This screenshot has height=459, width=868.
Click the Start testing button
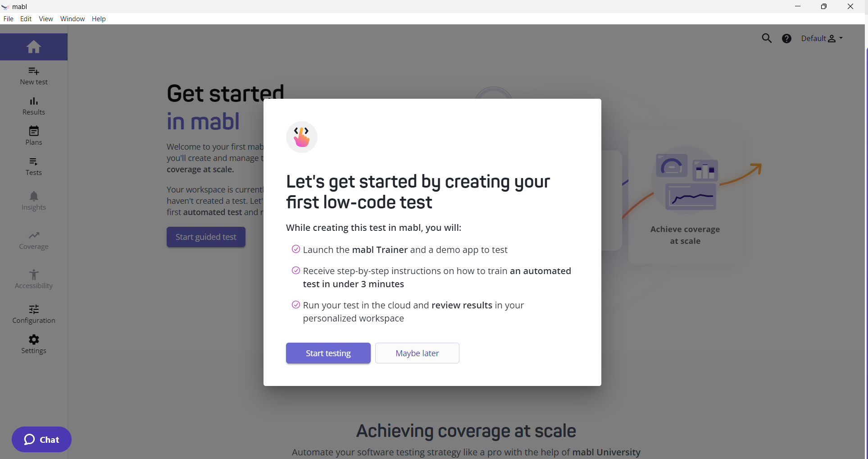point(328,353)
